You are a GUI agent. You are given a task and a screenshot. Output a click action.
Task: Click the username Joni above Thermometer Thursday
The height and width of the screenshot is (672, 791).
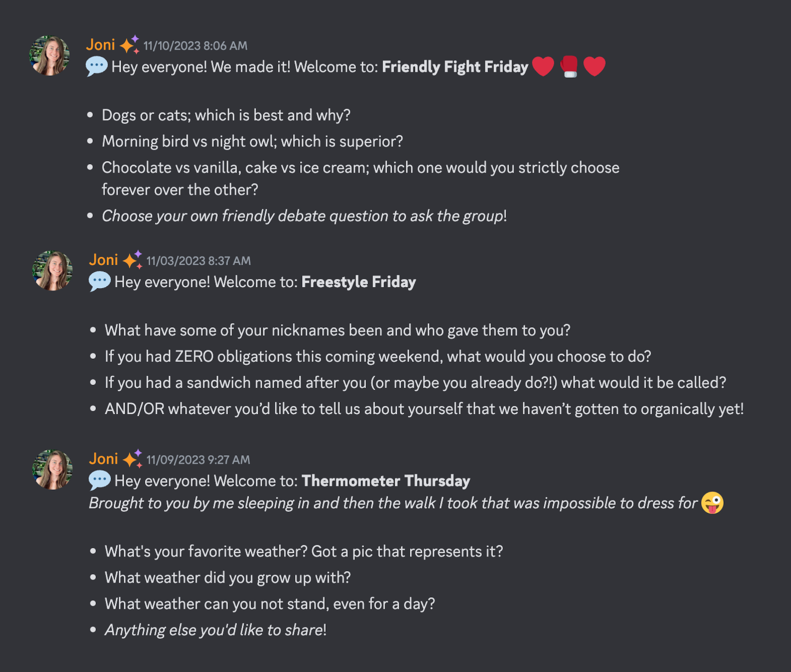103,459
